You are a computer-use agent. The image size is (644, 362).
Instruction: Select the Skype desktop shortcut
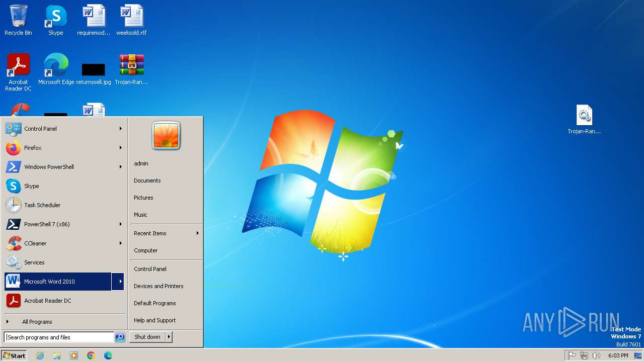[x=56, y=20]
